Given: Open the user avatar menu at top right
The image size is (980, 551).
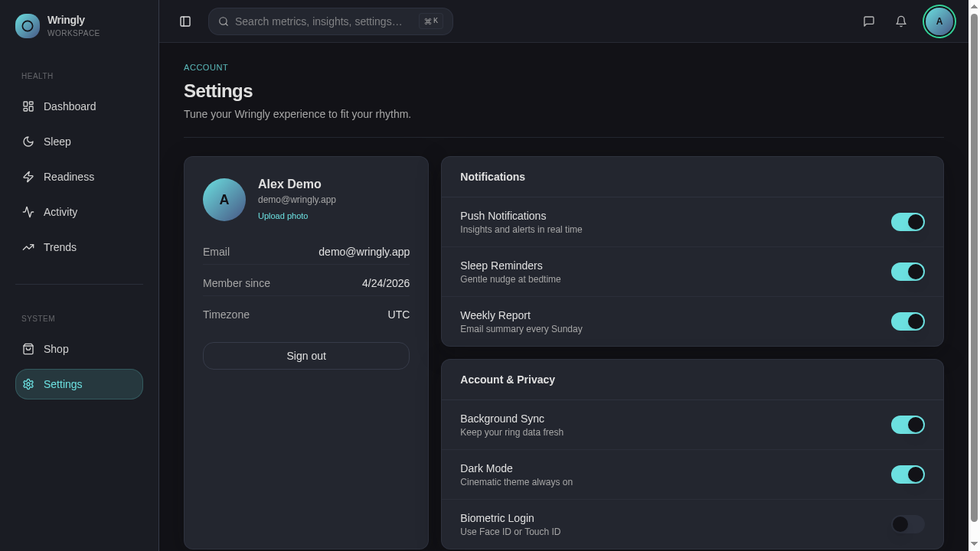Looking at the screenshot, I should [x=939, y=21].
